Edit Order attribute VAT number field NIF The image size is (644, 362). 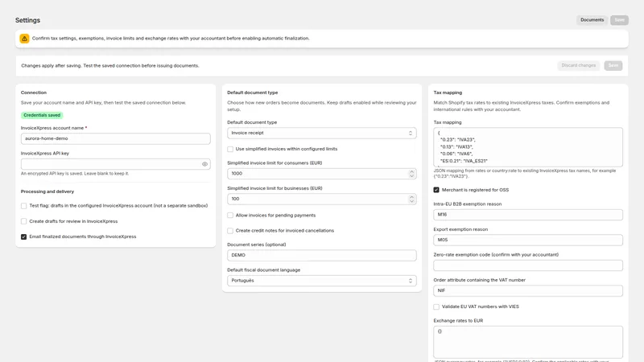pyautogui.click(x=528, y=290)
